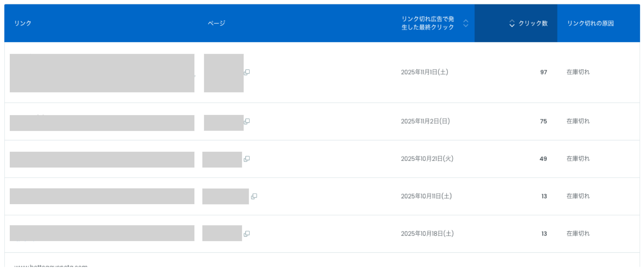Click the ページ column header

click(217, 24)
